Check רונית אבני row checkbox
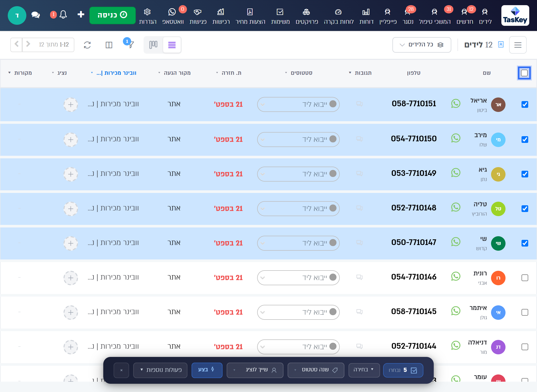Image resolution: width=537 pixels, height=392 pixels. click(525, 278)
